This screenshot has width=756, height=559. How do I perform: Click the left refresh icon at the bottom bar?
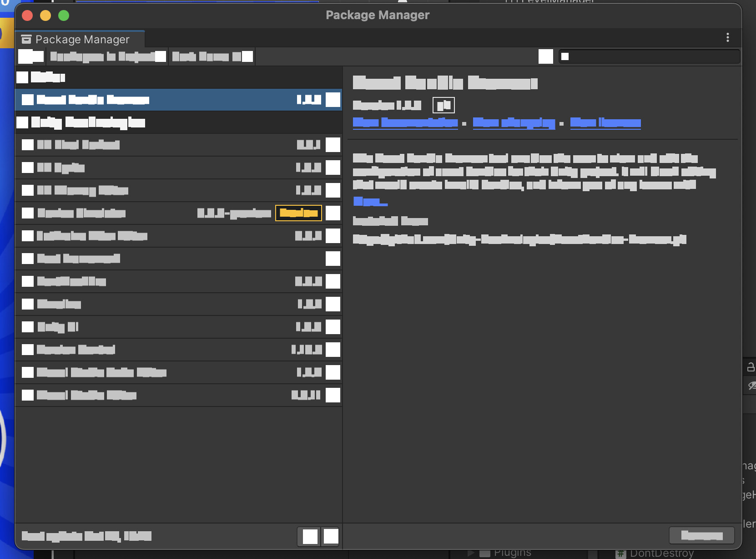point(310,536)
